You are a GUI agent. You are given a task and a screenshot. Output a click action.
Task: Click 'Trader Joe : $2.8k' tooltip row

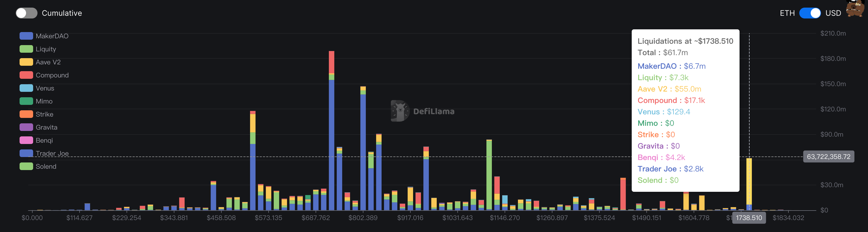(x=670, y=169)
